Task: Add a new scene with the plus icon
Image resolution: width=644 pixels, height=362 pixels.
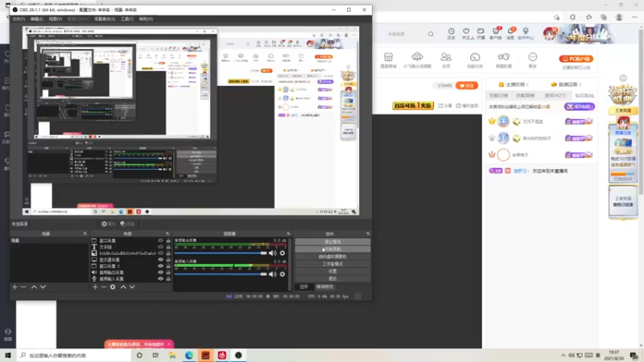Action: pyautogui.click(x=14, y=287)
